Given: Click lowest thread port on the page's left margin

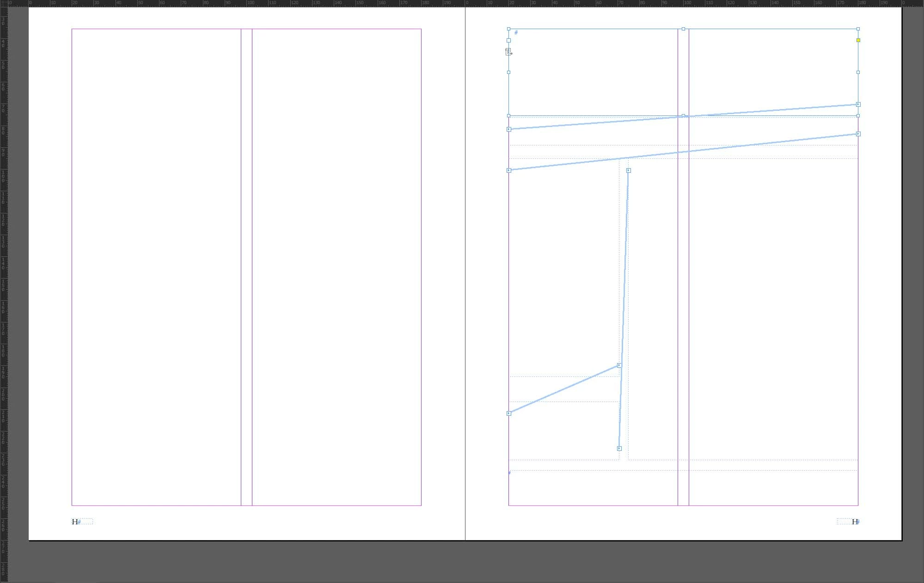Looking at the screenshot, I should [x=509, y=413].
